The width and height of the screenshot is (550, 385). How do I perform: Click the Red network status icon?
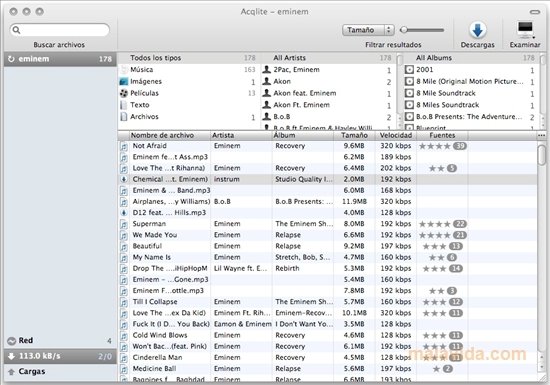(x=12, y=341)
